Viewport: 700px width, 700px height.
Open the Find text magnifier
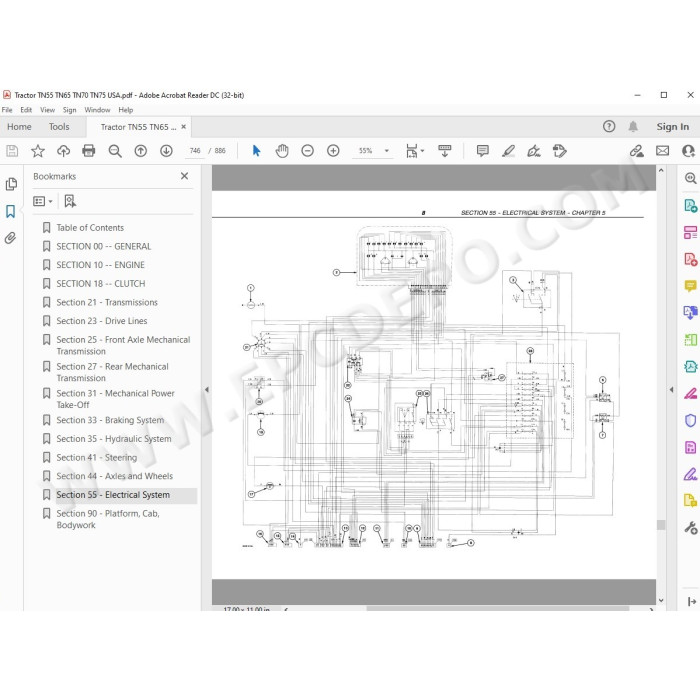tap(115, 151)
